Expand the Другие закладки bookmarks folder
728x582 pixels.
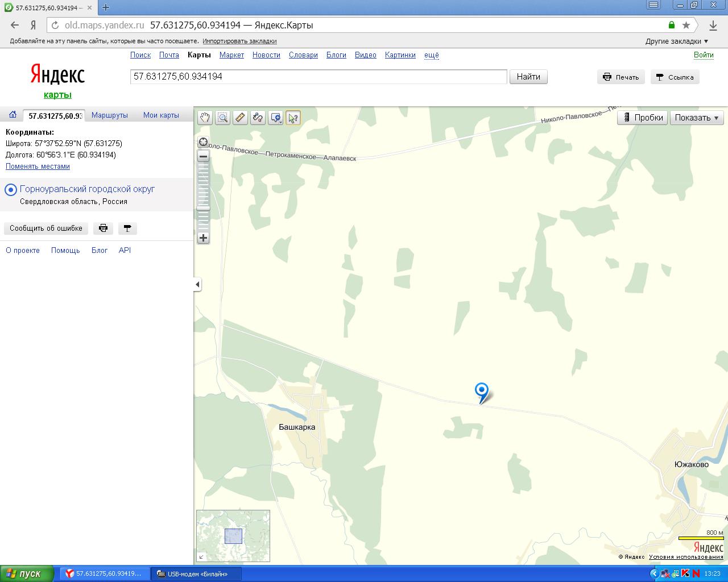click(676, 41)
